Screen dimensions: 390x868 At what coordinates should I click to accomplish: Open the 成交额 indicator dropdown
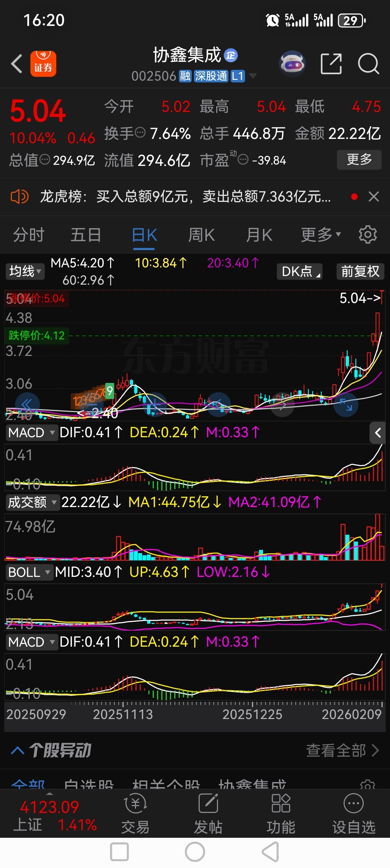tap(32, 502)
